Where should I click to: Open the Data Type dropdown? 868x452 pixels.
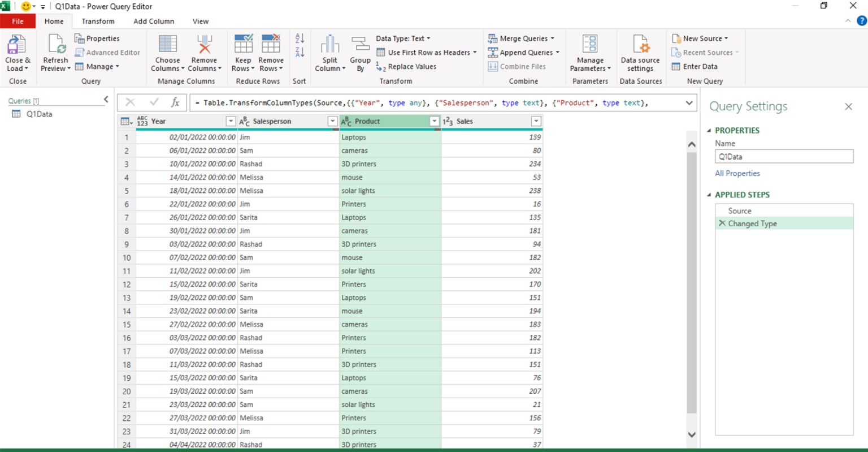(403, 38)
